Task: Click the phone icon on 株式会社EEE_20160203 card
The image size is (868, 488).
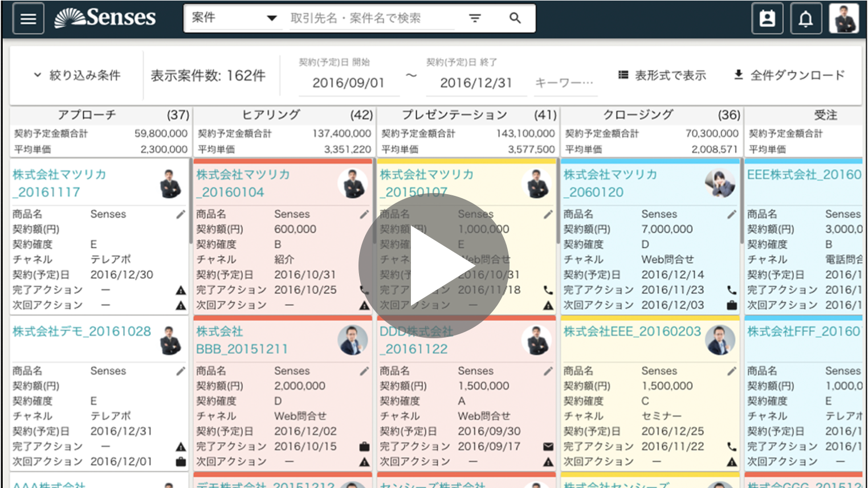Action: pos(732,447)
